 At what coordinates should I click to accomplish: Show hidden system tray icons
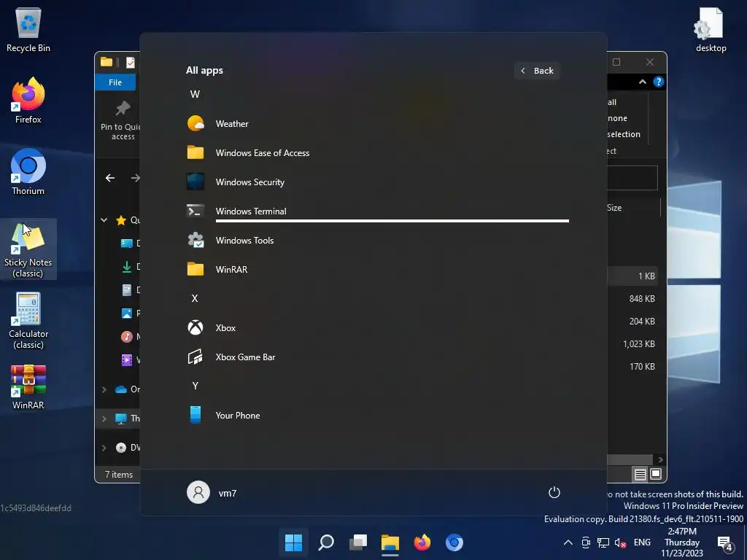(568, 542)
